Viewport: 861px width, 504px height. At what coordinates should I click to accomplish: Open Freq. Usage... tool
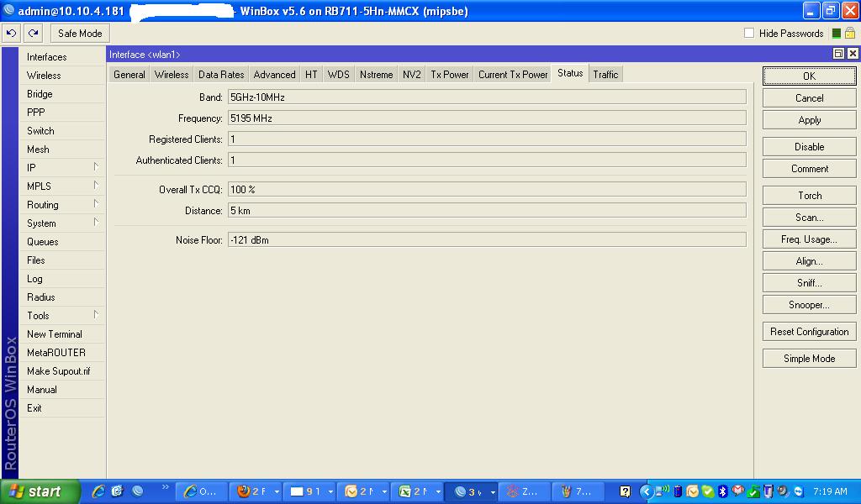810,239
